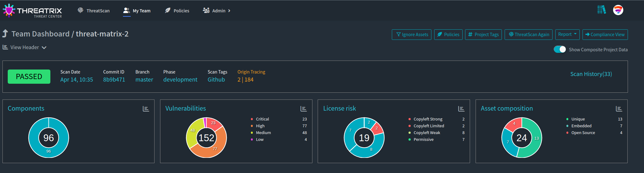Open the documentation books icon
Image resolution: width=644 pixels, height=173 pixels.
601,10
